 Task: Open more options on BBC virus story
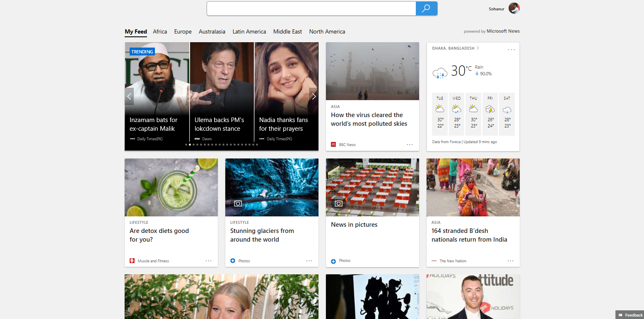click(410, 144)
